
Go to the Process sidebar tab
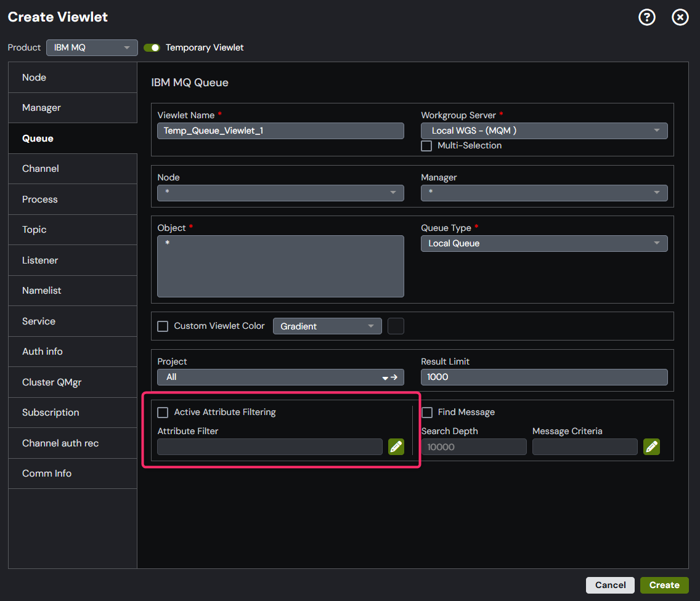(x=73, y=200)
